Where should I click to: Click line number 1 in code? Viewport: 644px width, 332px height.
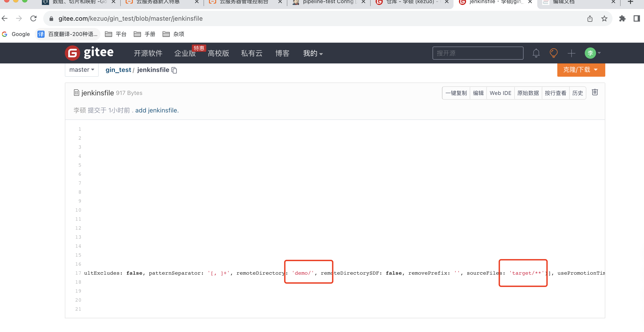coord(80,129)
